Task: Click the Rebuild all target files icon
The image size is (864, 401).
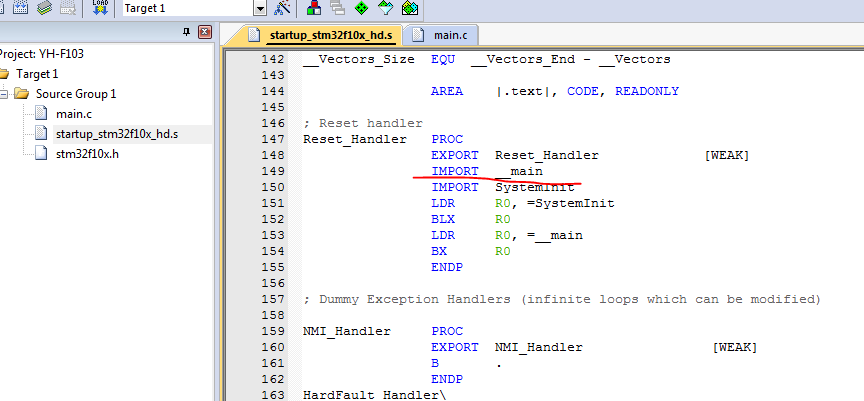Action: tap(20, 7)
